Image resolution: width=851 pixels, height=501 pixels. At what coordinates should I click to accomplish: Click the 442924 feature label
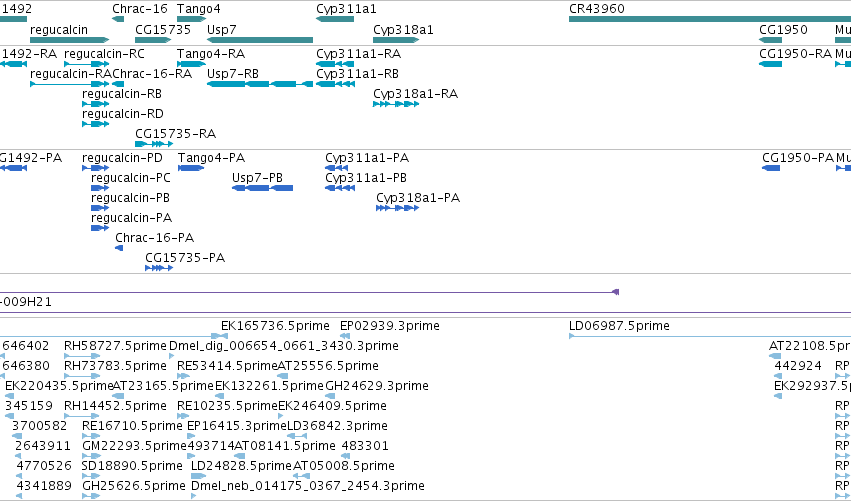click(798, 366)
